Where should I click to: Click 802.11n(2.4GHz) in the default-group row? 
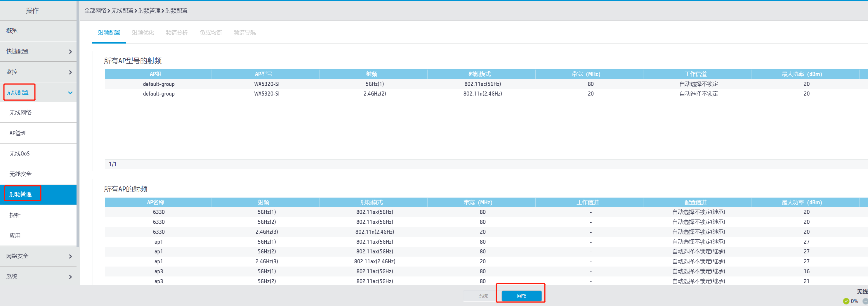coord(482,94)
